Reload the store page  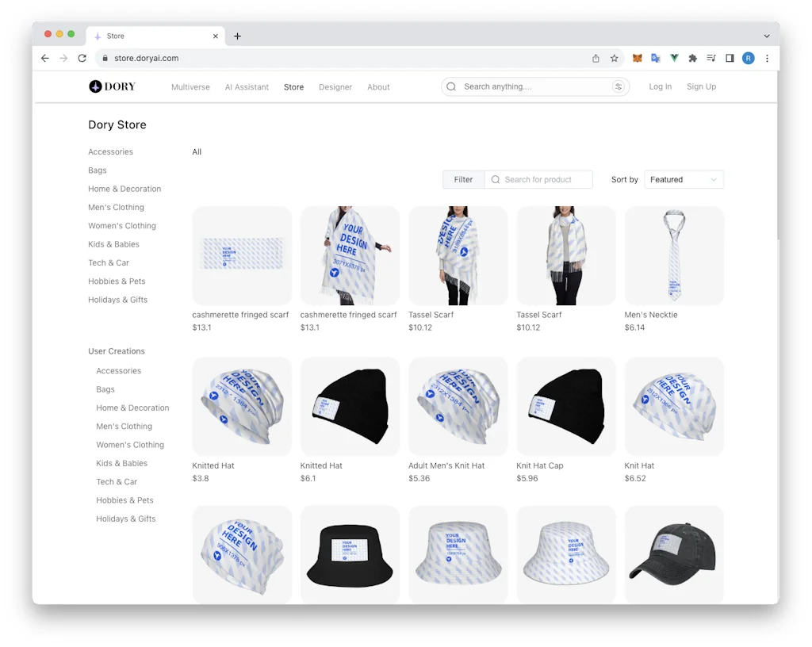click(x=82, y=59)
